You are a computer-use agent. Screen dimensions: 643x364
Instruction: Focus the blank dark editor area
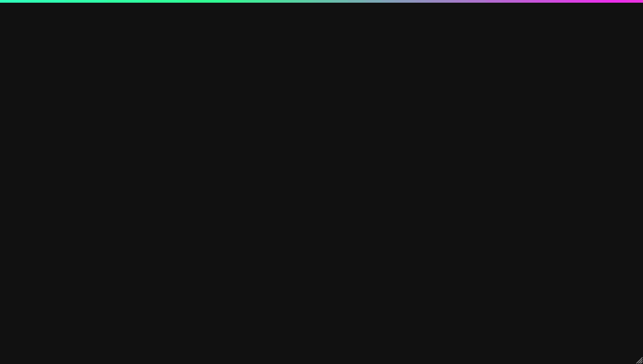[x=322, y=183]
